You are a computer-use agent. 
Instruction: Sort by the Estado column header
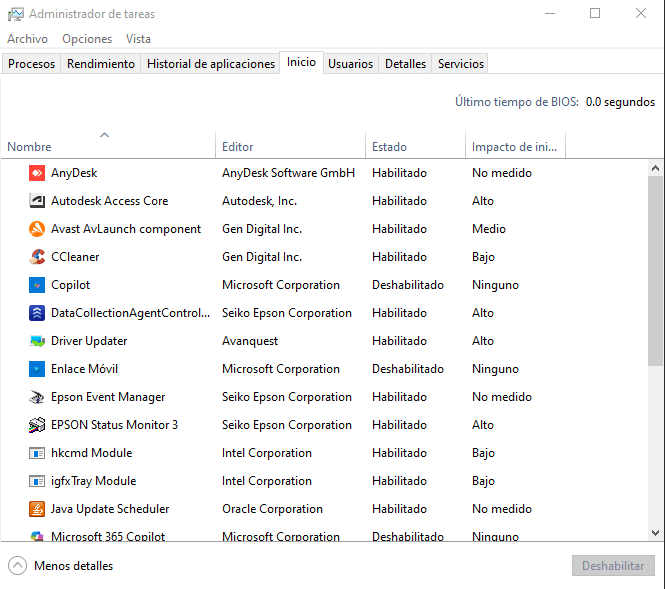pos(415,146)
